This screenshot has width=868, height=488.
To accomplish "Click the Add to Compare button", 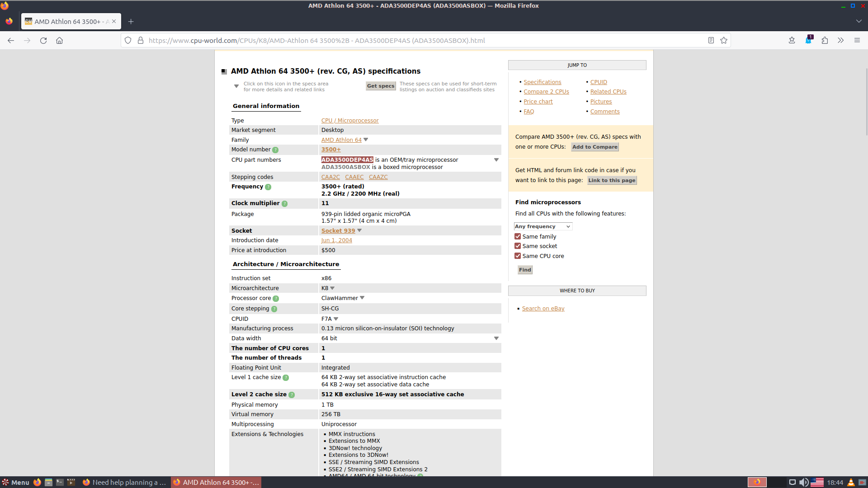I will 595,146.
